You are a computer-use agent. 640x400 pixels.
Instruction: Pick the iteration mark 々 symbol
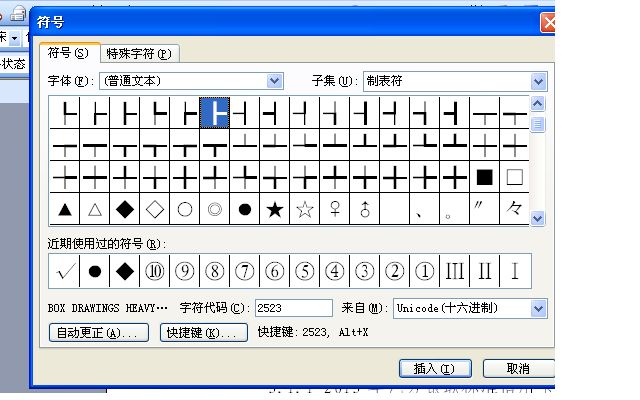tap(515, 209)
